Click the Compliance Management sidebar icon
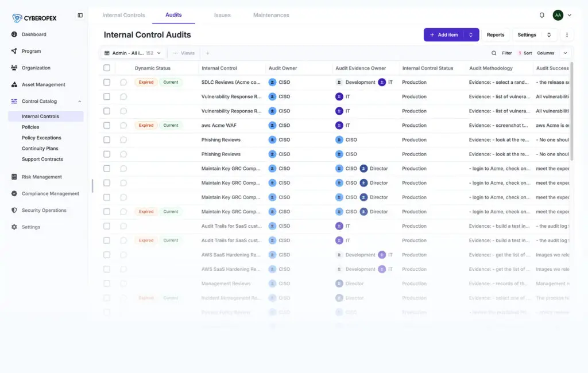This screenshot has width=588, height=373. [14, 194]
